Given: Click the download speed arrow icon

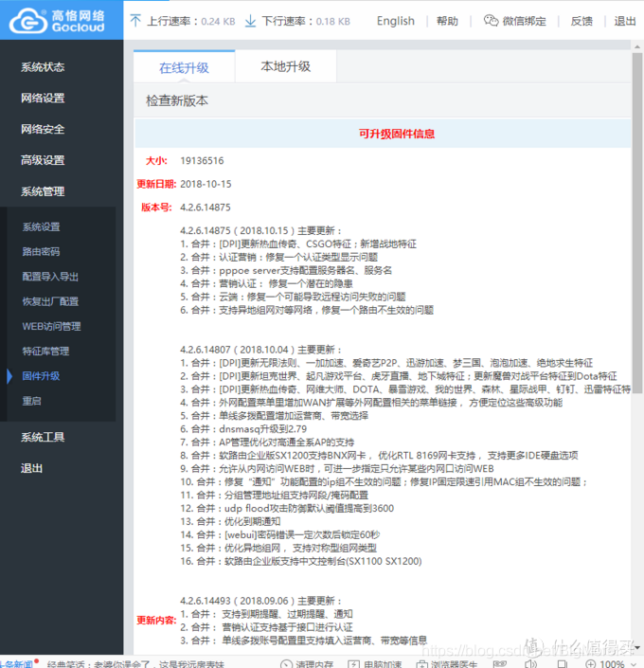Looking at the screenshot, I should pos(250,21).
